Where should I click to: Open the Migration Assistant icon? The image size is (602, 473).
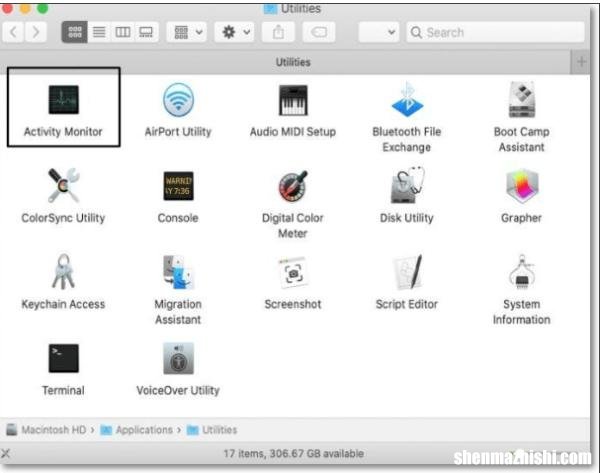(178, 272)
